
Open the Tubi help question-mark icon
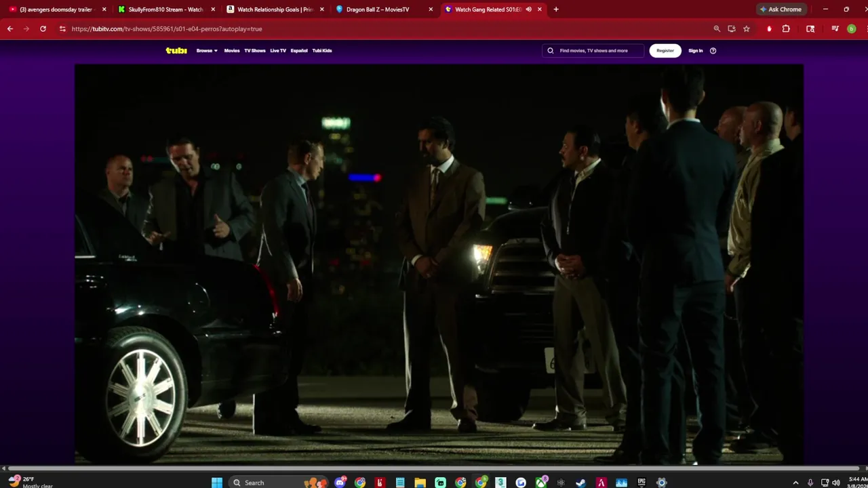(x=713, y=51)
